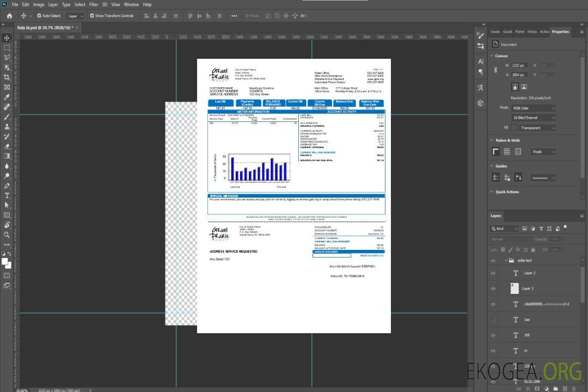Click the canvas Fill color swatch
Image resolution: width=588 pixels, height=392 pixels.
(514, 127)
